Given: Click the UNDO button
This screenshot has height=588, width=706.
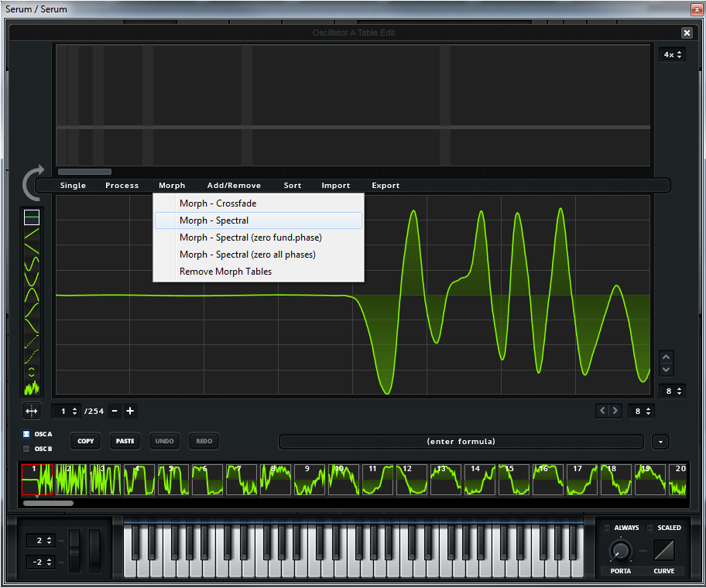Looking at the screenshot, I should 165,441.
